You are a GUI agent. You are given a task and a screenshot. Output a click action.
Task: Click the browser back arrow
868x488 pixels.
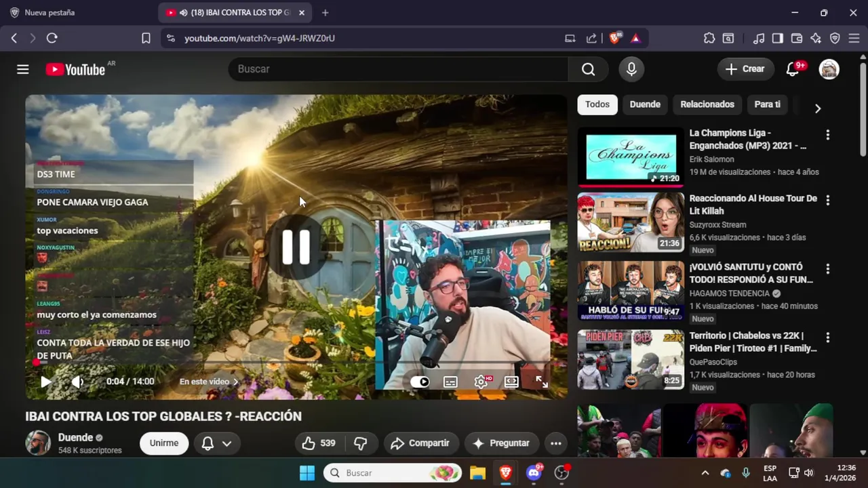[x=14, y=39]
